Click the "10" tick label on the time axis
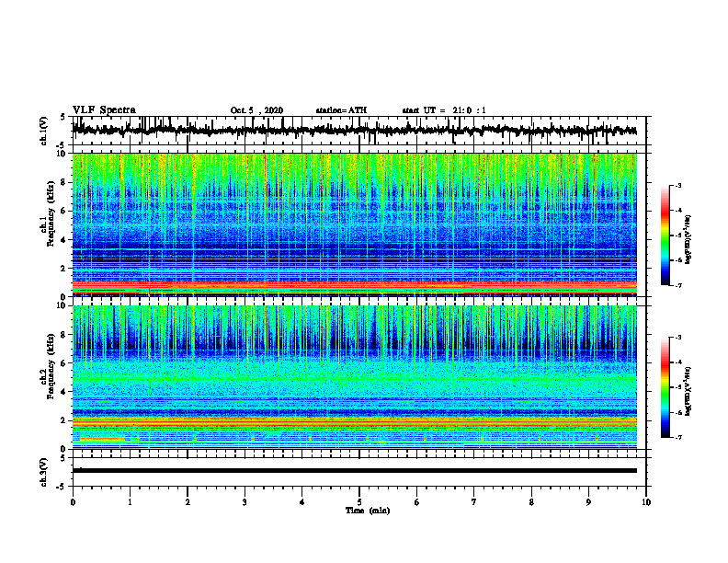 tap(646, 502)
